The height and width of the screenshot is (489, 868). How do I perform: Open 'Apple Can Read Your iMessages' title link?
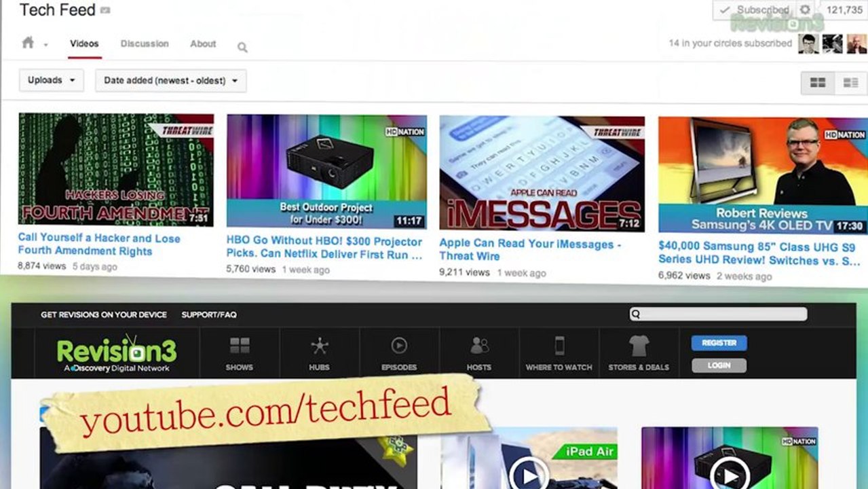tap(530, 249)
